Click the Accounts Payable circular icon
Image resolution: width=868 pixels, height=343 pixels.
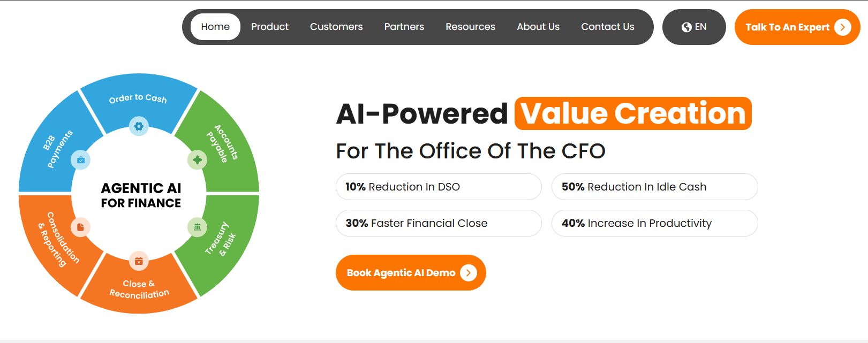tap(197, 159)
